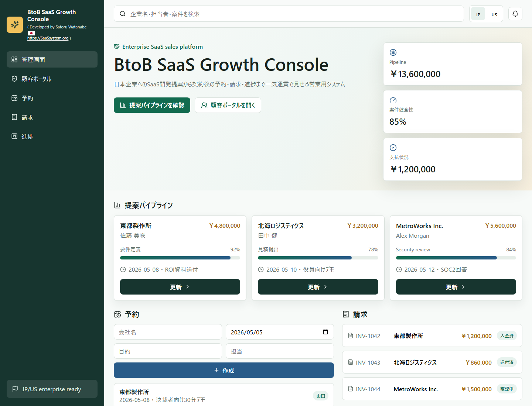Click ￥5,600,000 amount on MetroWorks card

[x=501, y=226]
